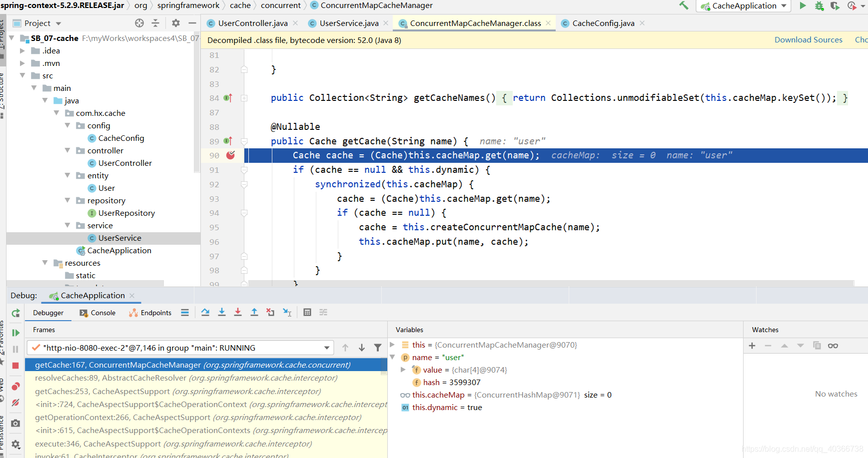Open the Endpoints tab
868x458 pixels.
(150, 313)
